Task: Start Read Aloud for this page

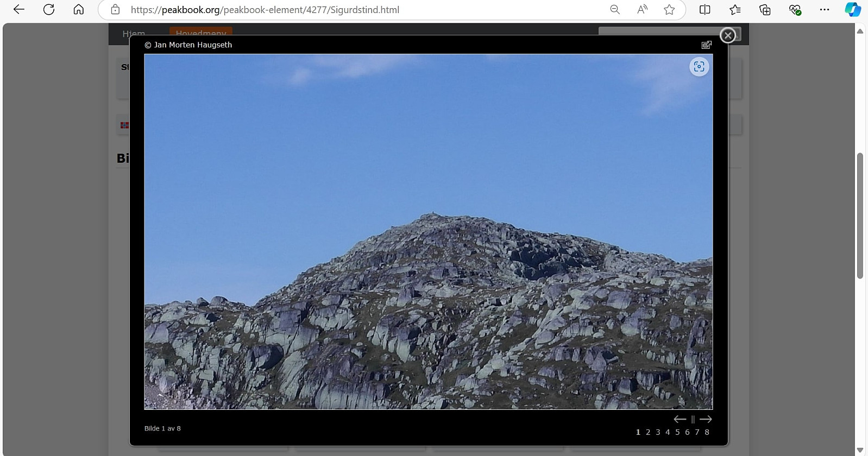Action: click(642, 9)
